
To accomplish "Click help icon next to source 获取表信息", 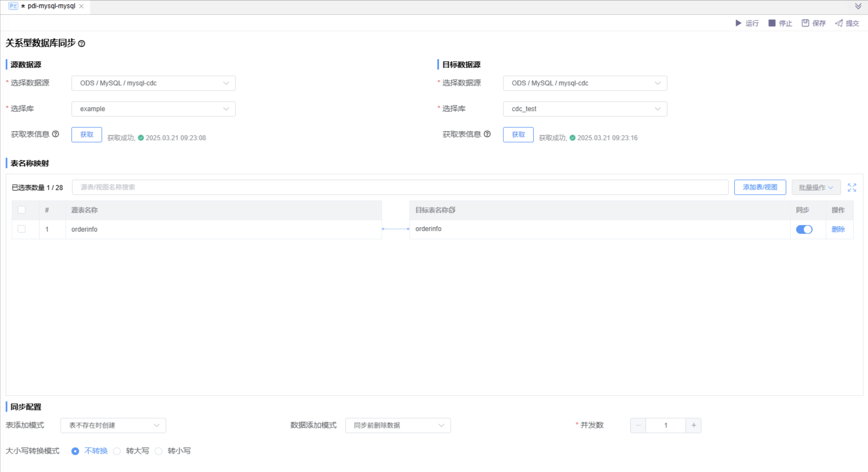I will [56, 134].
